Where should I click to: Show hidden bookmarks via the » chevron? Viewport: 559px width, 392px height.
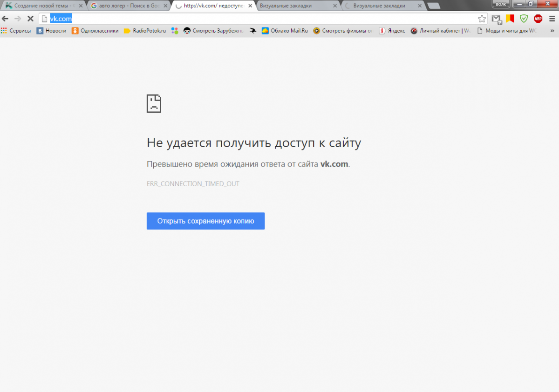553,31
